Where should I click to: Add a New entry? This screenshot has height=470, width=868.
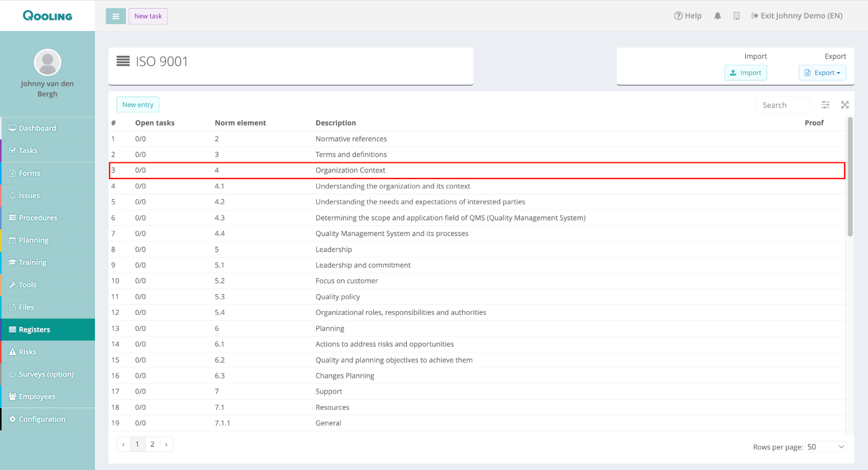coord(138,105)
